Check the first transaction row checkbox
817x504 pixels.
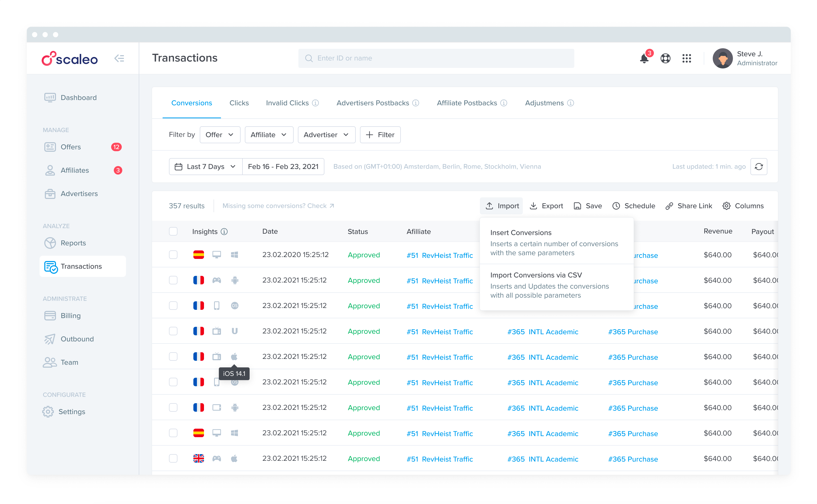(173, 254)
